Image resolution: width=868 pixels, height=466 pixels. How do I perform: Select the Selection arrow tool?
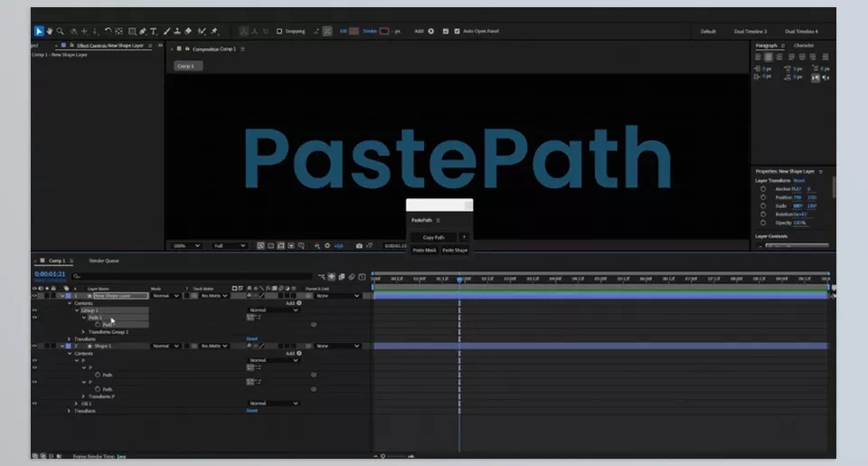click(x=39, y=32)
